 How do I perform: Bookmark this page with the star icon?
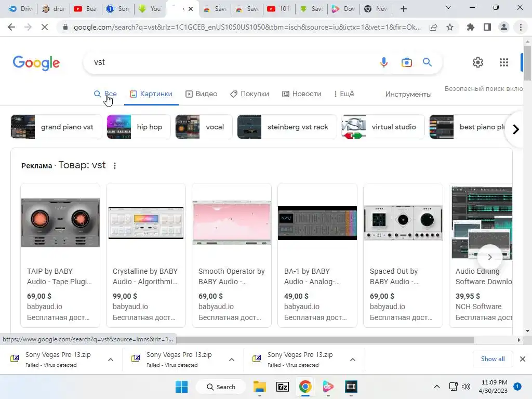[450, 27]
